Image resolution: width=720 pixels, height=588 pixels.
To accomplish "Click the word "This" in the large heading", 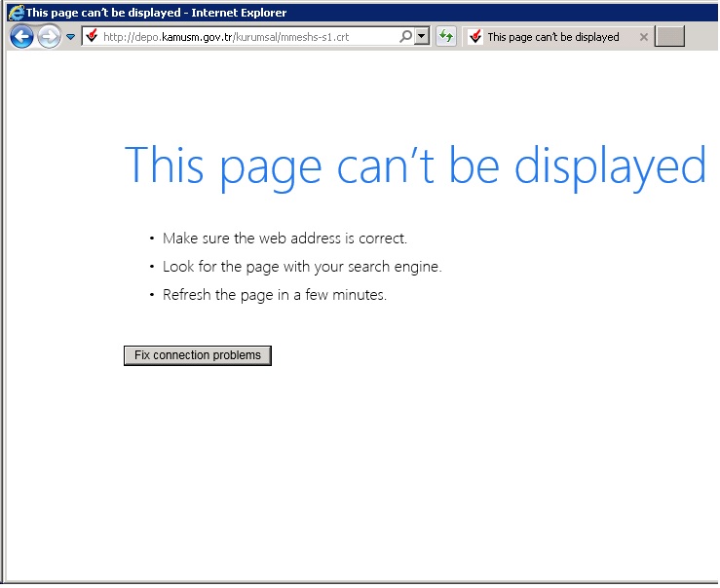I will (x=164, y=165).
